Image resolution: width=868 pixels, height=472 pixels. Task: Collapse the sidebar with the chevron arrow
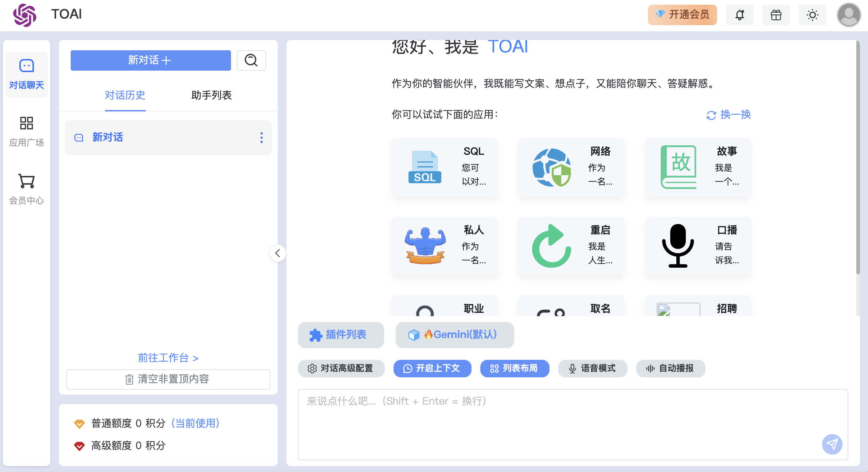278,253
